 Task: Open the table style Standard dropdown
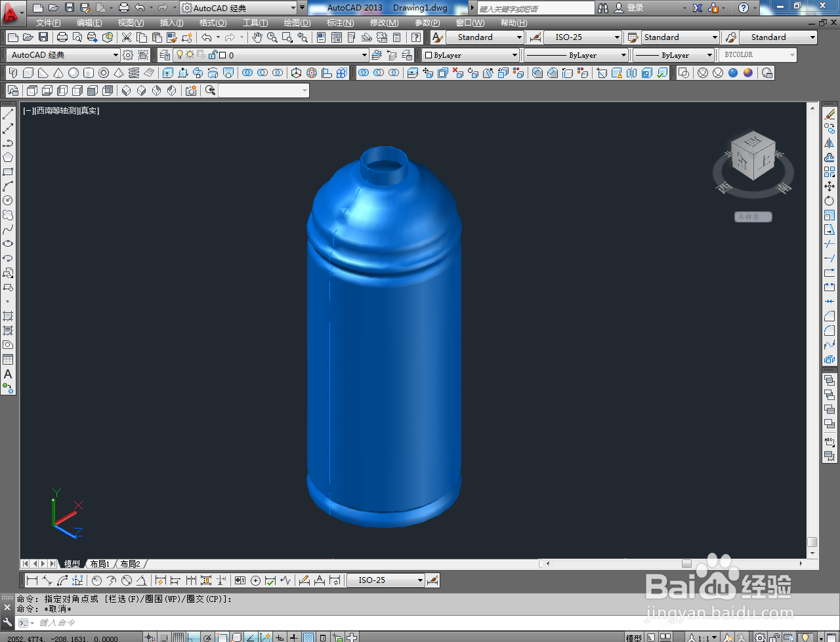coord(714,37)
